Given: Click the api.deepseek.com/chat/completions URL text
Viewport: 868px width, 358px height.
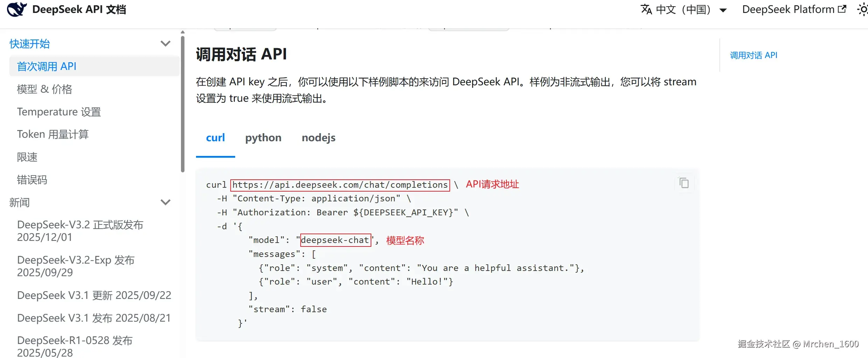Looking at the screenshot, I should click(x=340, y=185).
